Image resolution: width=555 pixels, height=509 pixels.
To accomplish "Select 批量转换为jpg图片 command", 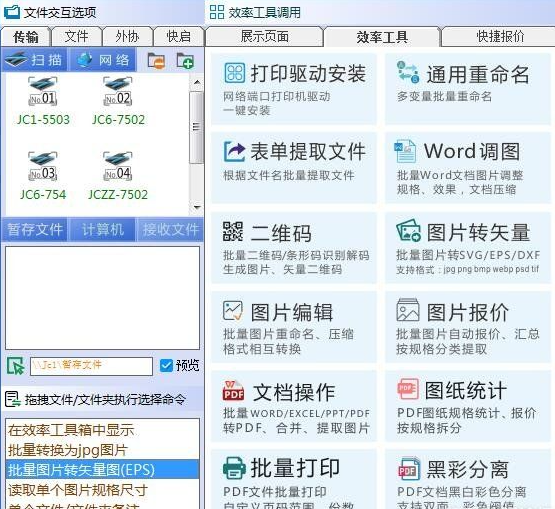I will click(x=102, y=450).
